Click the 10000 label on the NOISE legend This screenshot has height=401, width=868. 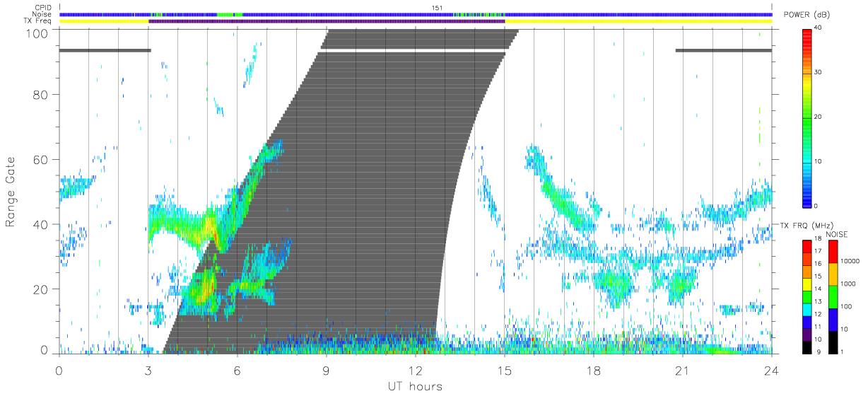[x=850, y=261]
